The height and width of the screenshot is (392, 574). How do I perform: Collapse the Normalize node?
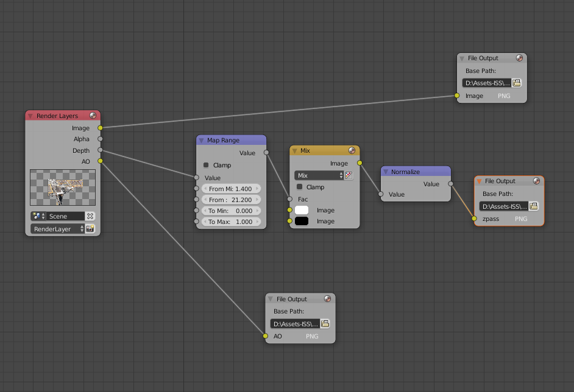pyautogui.click(x=386, y=172)
